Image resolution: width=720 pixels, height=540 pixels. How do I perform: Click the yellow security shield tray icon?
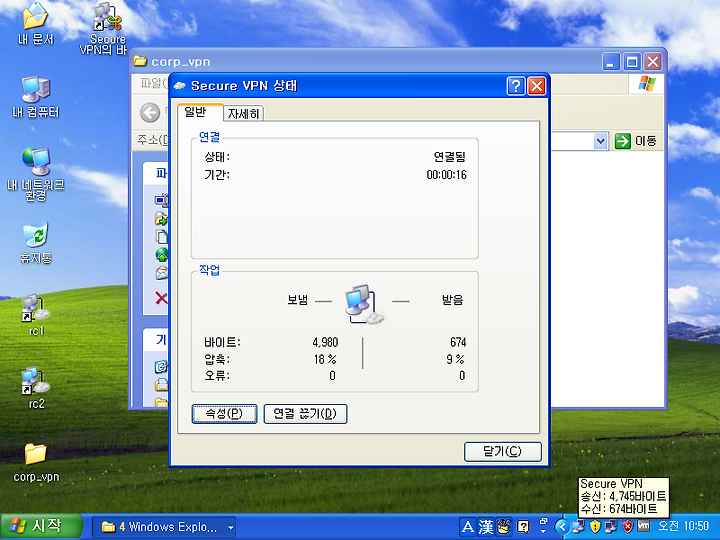(x=595, y=526)
